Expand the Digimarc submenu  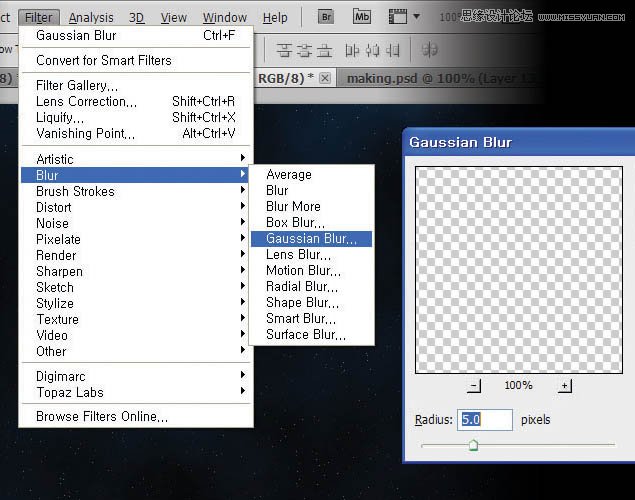click(x=135, y=376)
